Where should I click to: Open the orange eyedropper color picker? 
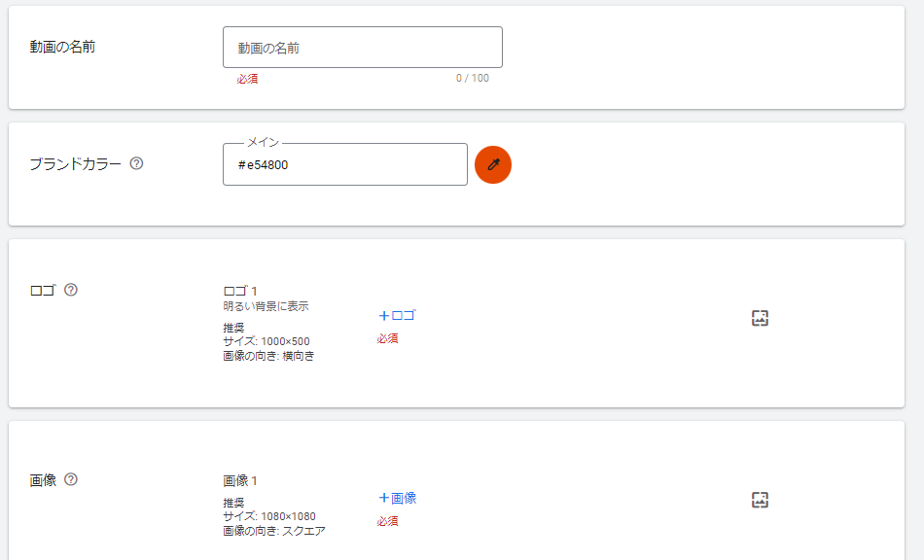493,164
